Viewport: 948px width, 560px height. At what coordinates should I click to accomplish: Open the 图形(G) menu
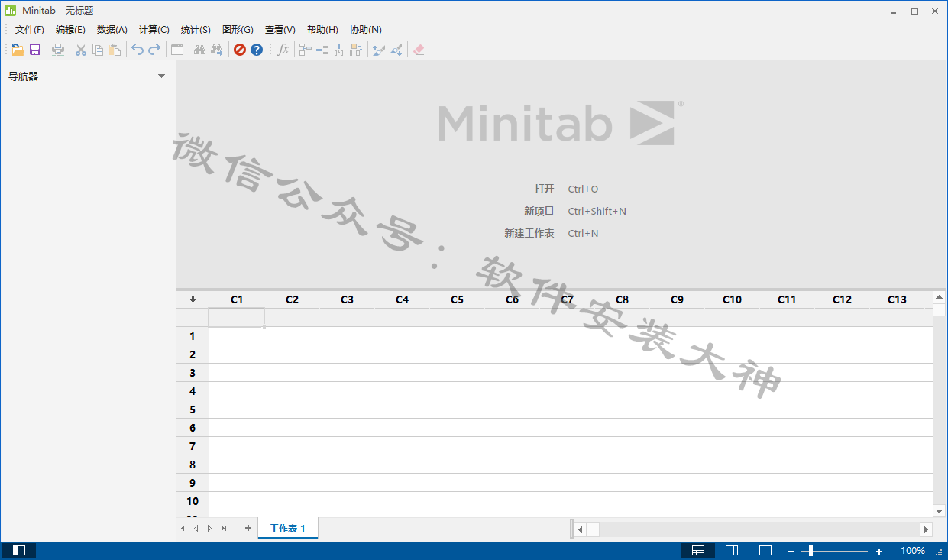pos(237,30)
